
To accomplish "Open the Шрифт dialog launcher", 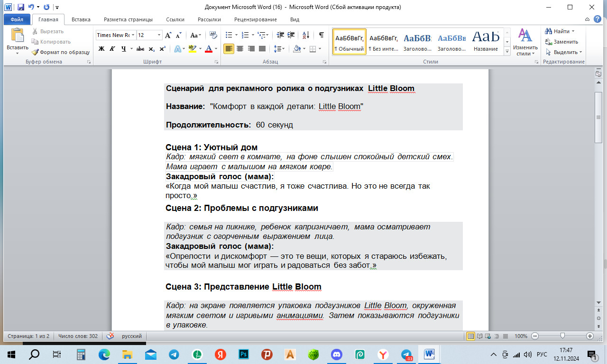I will [x=217, y=62].
